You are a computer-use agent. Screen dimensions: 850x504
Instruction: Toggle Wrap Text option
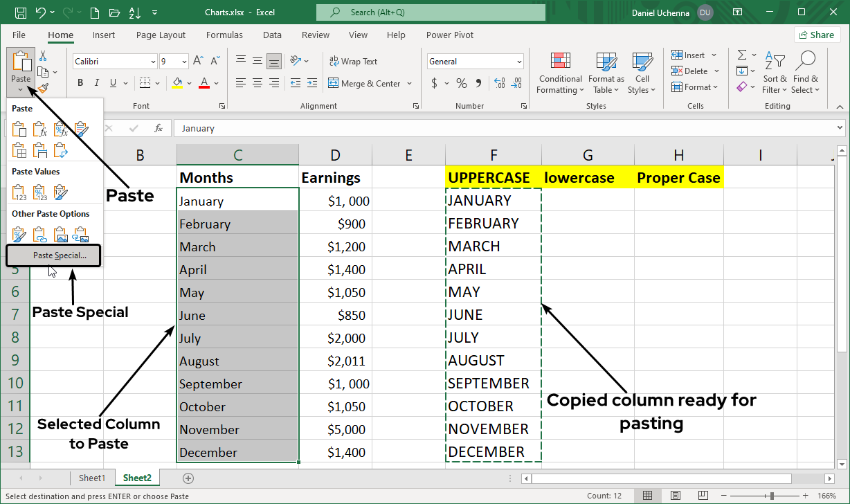coord(353,62)
